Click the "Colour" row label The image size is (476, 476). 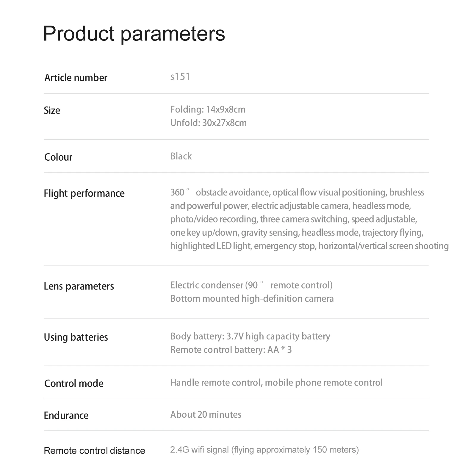click(58, 157)
